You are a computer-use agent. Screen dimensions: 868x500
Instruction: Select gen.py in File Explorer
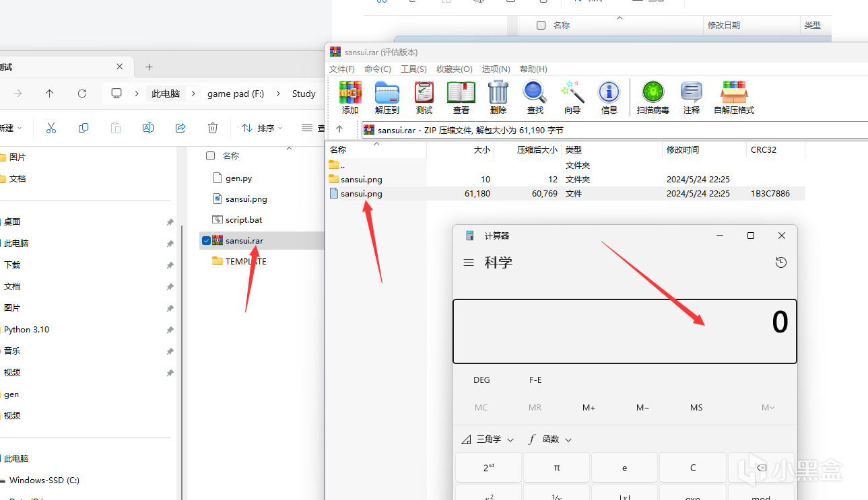238,178
